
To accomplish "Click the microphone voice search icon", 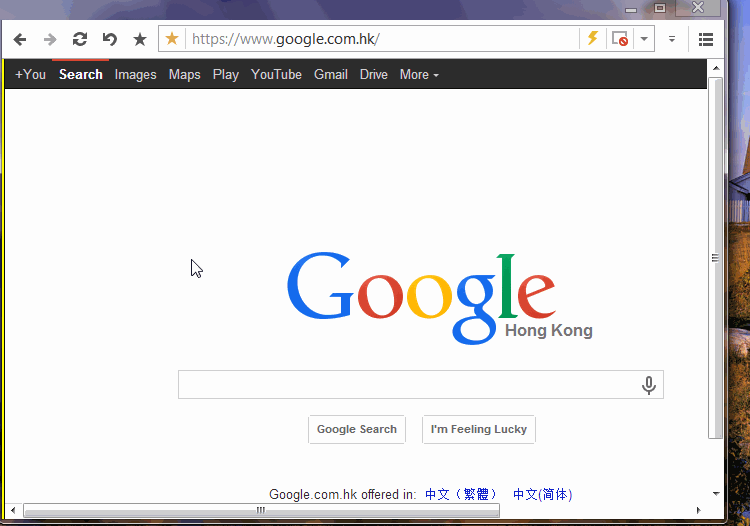I will (649, 385).
